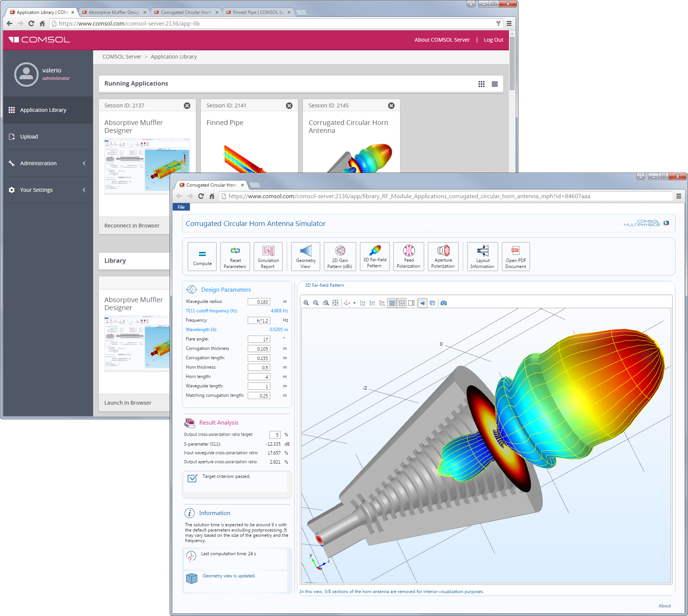Click the Absorptive Muffler Designer running session thumbnail
This screenshot has width=688, height=616.
point(147,166)
